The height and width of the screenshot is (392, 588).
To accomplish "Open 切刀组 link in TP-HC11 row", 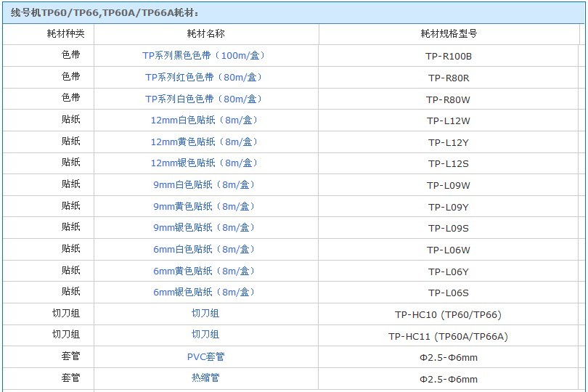I will click(x=205, y=334).
